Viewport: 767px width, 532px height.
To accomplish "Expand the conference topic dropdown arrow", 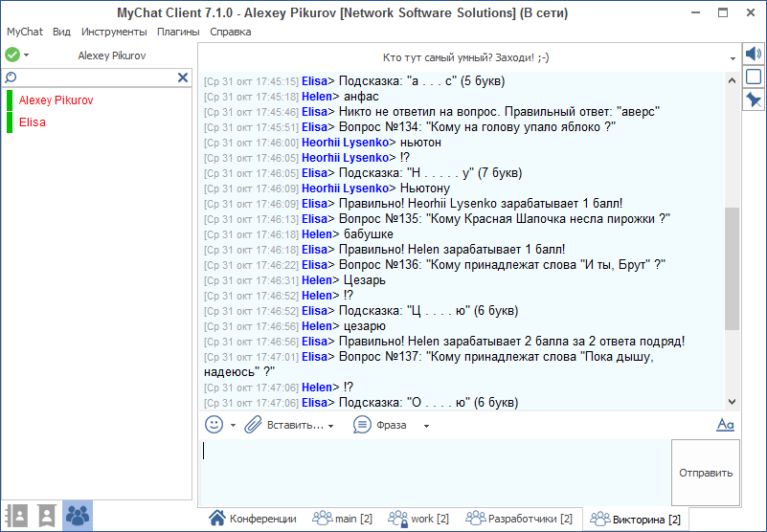I will click(x=732, y=57).
